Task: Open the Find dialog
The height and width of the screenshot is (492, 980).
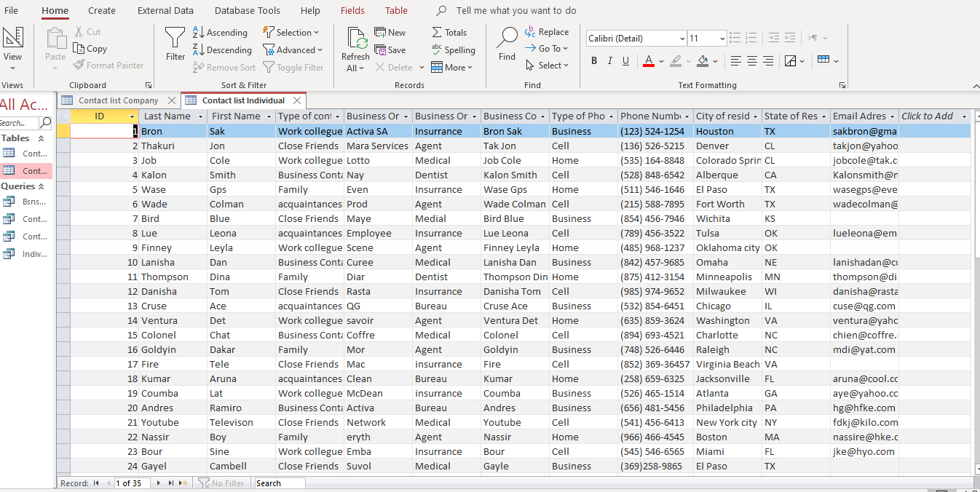Action: (x=506, y=44)
